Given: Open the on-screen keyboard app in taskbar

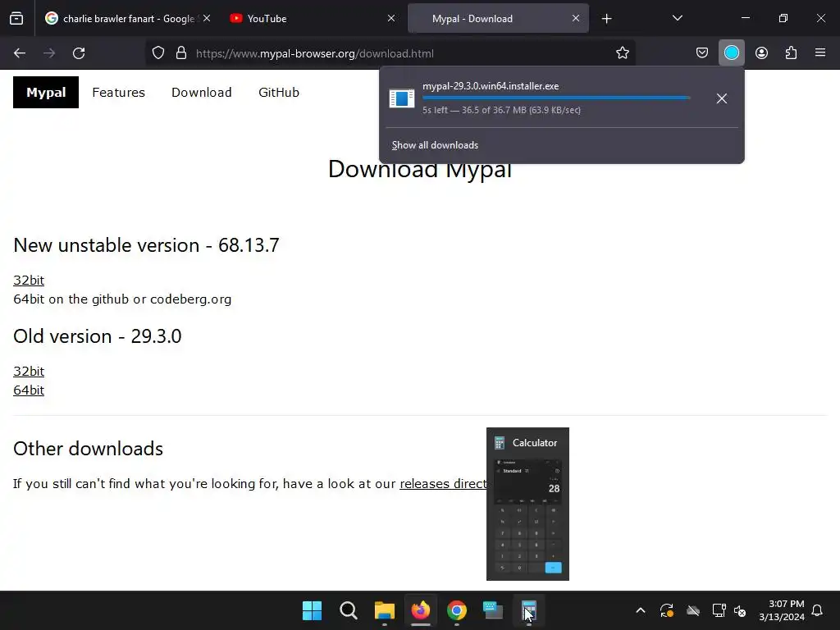Looking at the screenshot, I should 493,610.
